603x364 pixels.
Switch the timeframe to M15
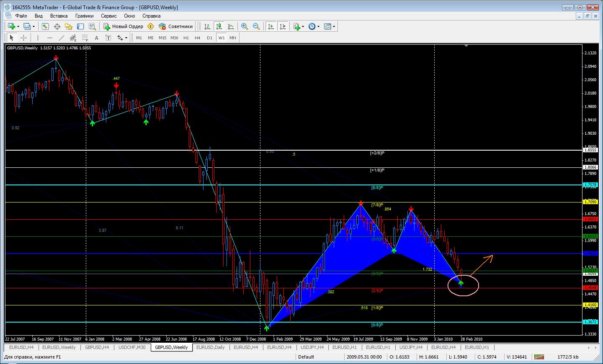[x=162, y=38]
